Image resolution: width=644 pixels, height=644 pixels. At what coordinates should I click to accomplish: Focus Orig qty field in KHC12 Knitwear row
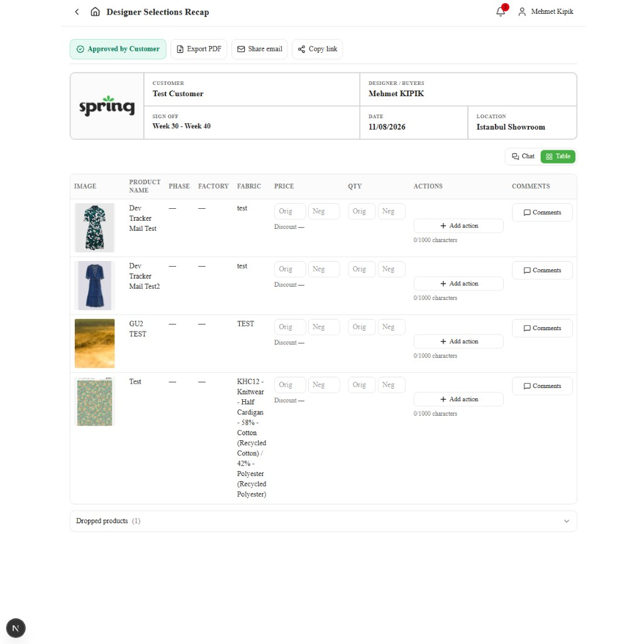pyautogui.click(x=362, y=385)
